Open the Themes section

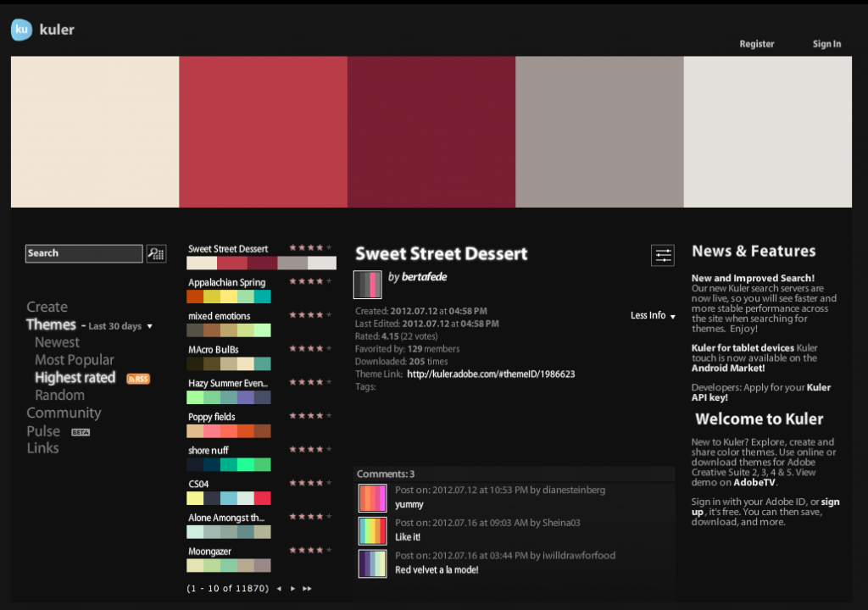click(51, 324)
